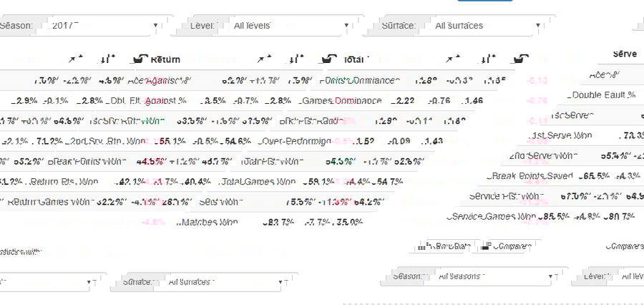The width and height of the screenshot is (644, 305).
Task: Click the arrow icon just right of Return heading
Action: point(264,59)
